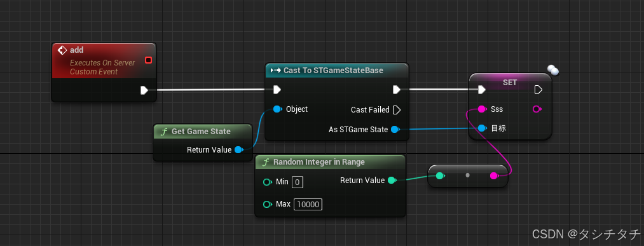Click the SET node execution input pin
This screenshot has width=644, height=246.
tap(482, 90)
